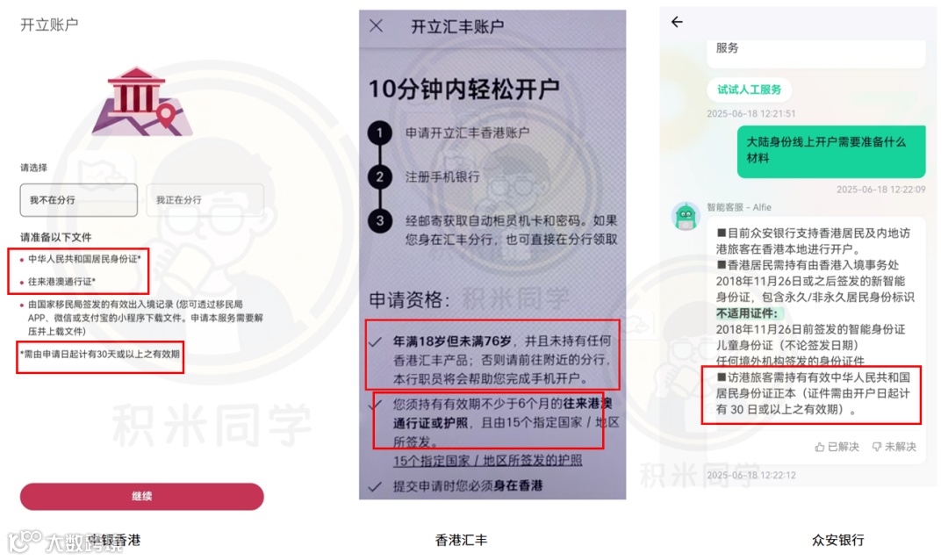Viewport: 948px width, 560px height.
Task: Select the 我正在分行 option
Action: (x=205, y=200)
